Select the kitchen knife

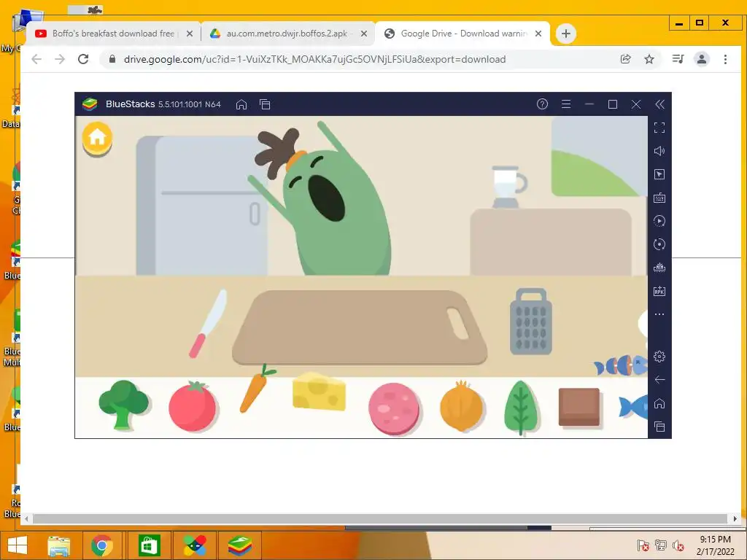[x=208, y=323]
